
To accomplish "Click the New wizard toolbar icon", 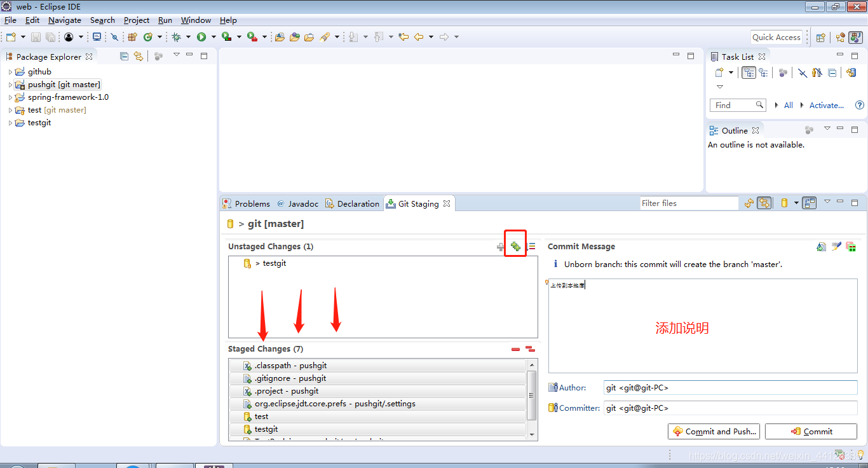I will 11,37.
